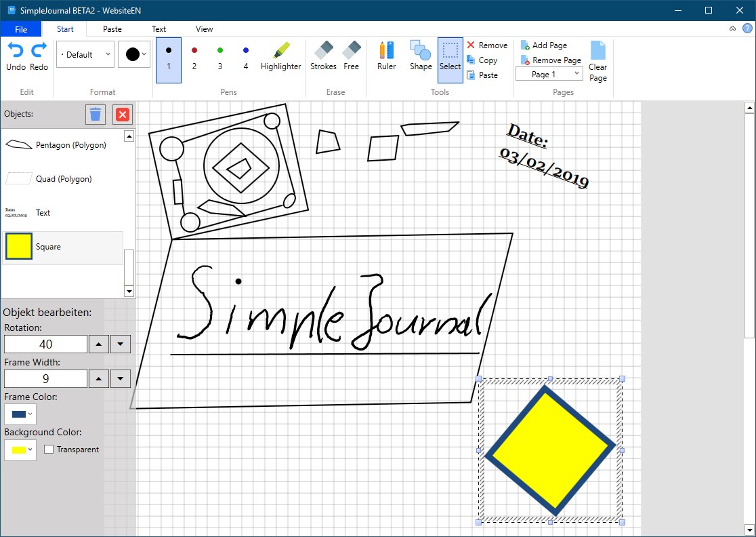Open the Default pen size dropdown
This screenshot has width=756, height=537.
[x=85, y=54]
